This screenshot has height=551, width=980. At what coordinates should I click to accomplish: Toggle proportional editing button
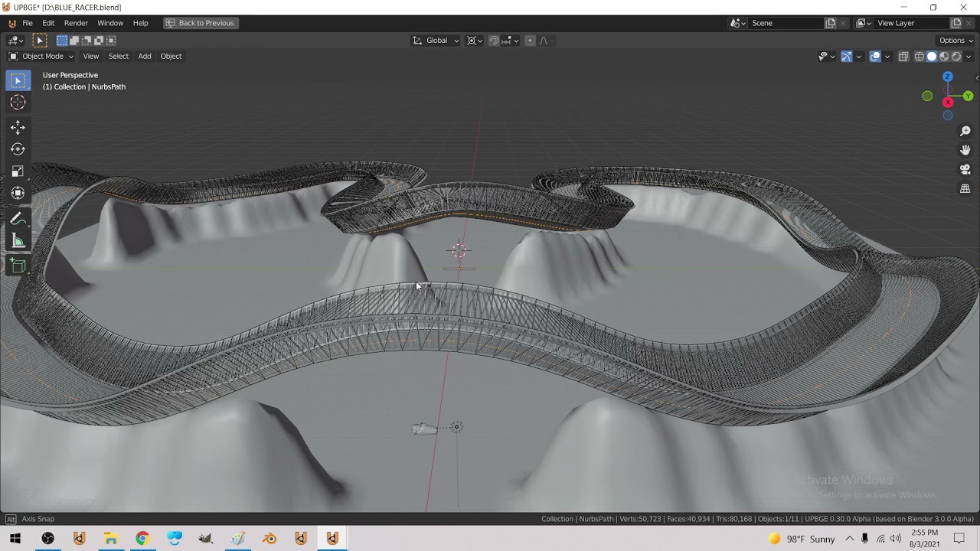point(530,41)
